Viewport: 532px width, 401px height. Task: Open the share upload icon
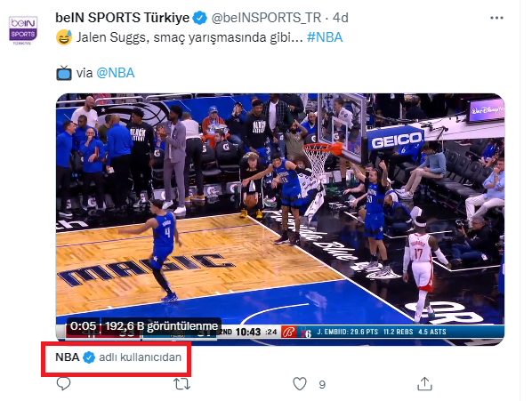tap(424, 383)
